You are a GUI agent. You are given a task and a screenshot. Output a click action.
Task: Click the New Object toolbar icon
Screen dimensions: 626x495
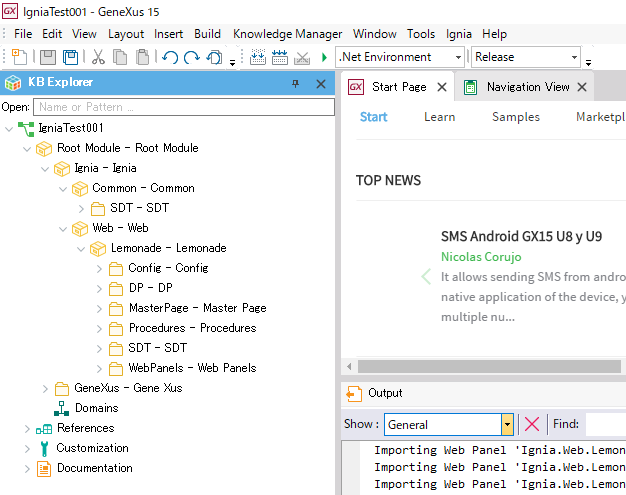tap(19, 57)
